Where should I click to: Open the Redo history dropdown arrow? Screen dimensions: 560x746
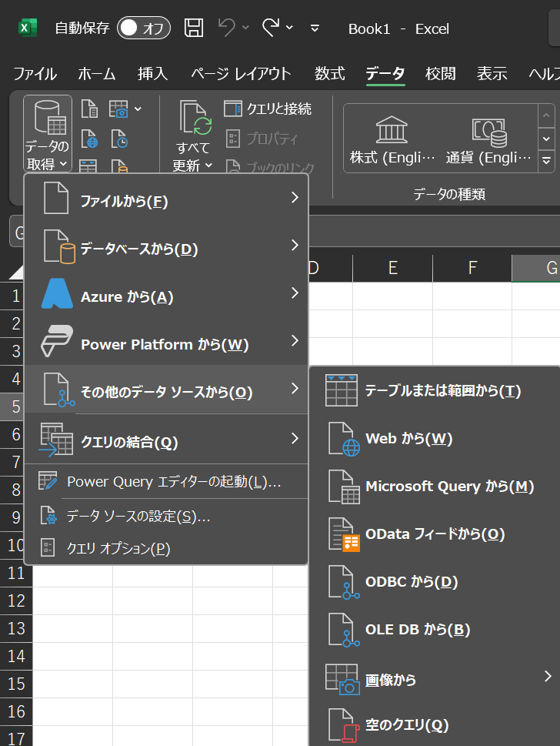point(289,28)
